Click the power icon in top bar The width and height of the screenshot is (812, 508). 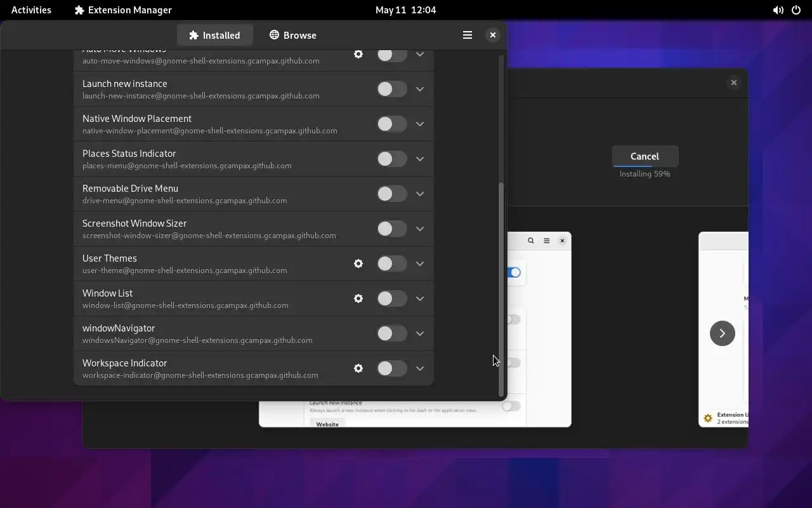(796, 10)
